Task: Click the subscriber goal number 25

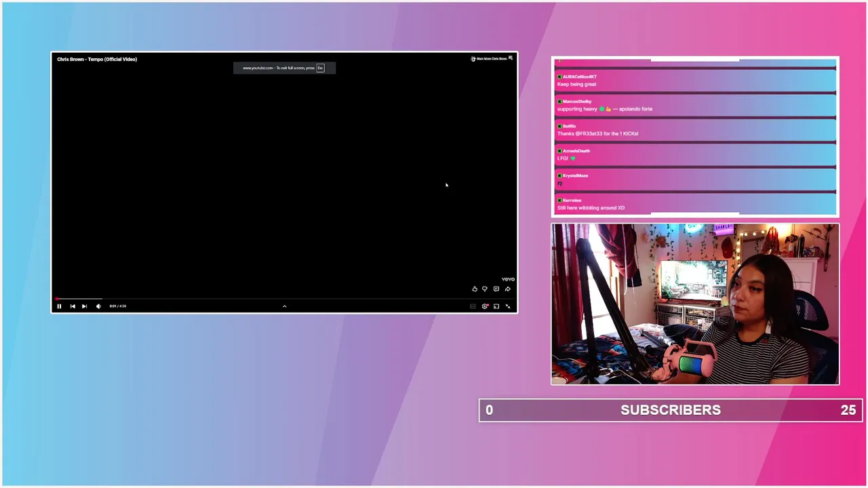Action: pos(848,410)
